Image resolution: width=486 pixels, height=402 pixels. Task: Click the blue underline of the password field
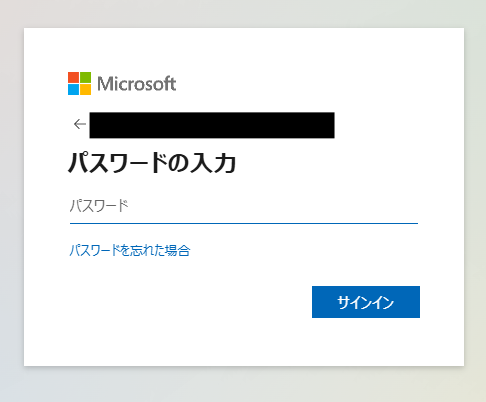(x=244, y=223)
